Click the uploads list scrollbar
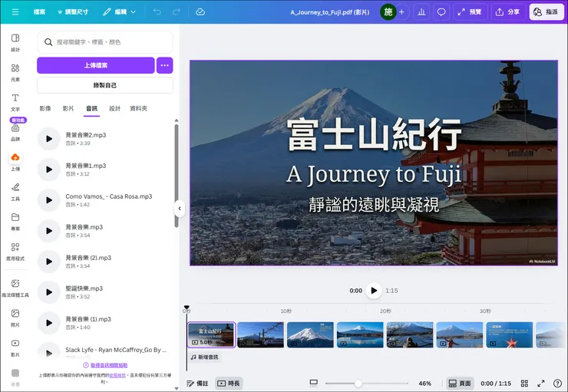The height and width of the screenshot is (392, 568). point(177,176)
